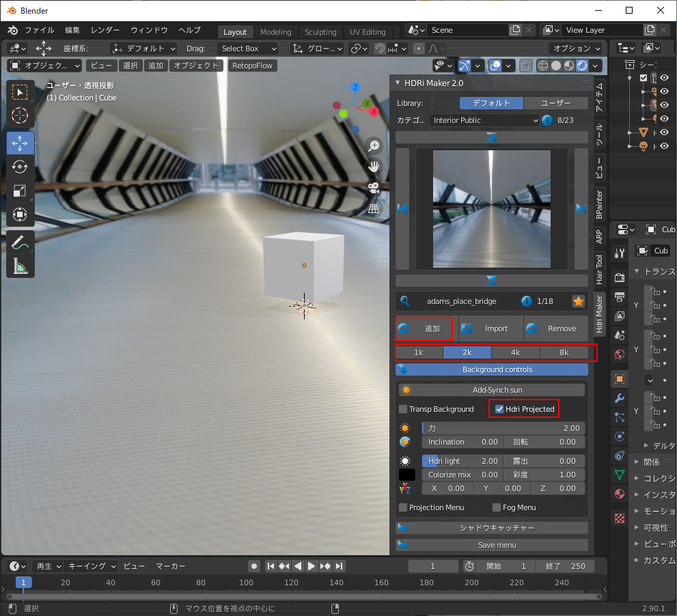Go to next HDRi with right arrow
Viewport: 677px width, 616px height.
pos(581,209)
